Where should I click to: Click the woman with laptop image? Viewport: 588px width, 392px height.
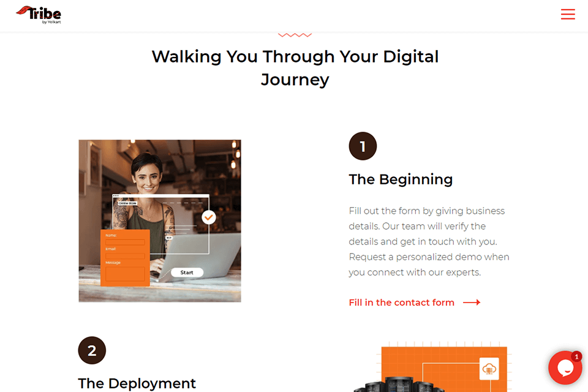click(x=160, y=221)
